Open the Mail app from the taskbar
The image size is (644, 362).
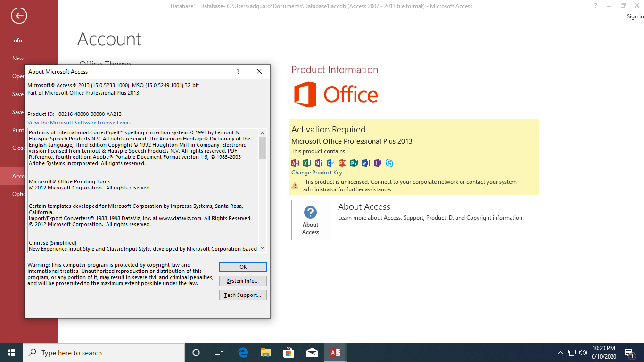[x=312, y=353]
